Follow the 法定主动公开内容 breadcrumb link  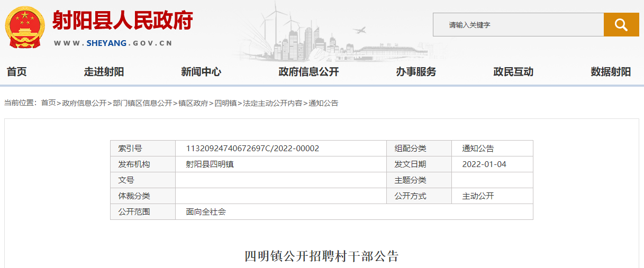(x=273, y=103)
